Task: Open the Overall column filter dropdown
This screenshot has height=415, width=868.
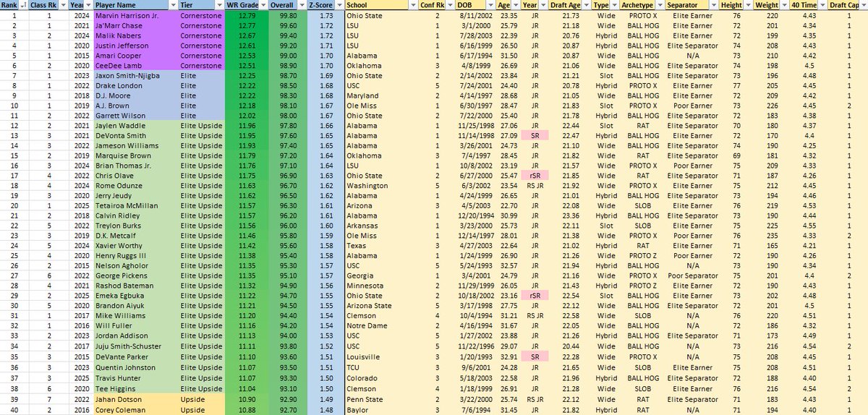Action: (x=302, y=4)
